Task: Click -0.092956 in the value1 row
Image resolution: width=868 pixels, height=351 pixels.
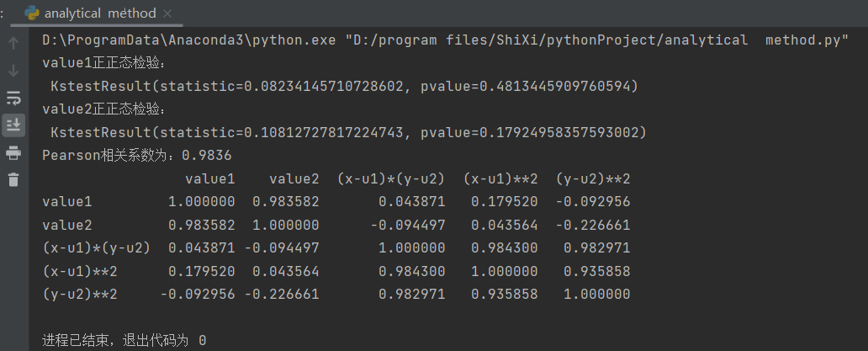Action: tap(593, 202)
